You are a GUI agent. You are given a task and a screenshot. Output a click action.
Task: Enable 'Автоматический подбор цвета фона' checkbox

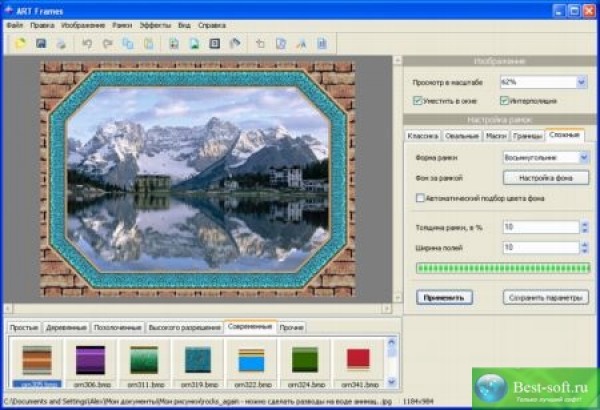[x=420, y=198]
